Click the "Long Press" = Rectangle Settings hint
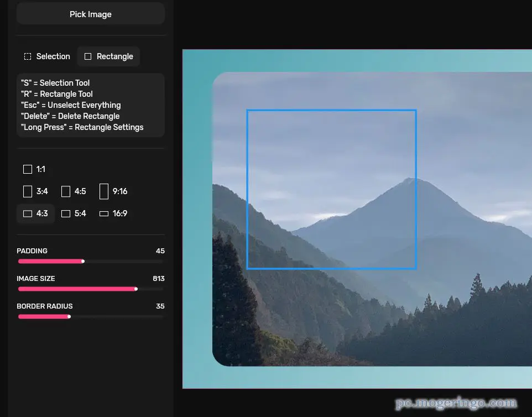 tap(82, 127)
